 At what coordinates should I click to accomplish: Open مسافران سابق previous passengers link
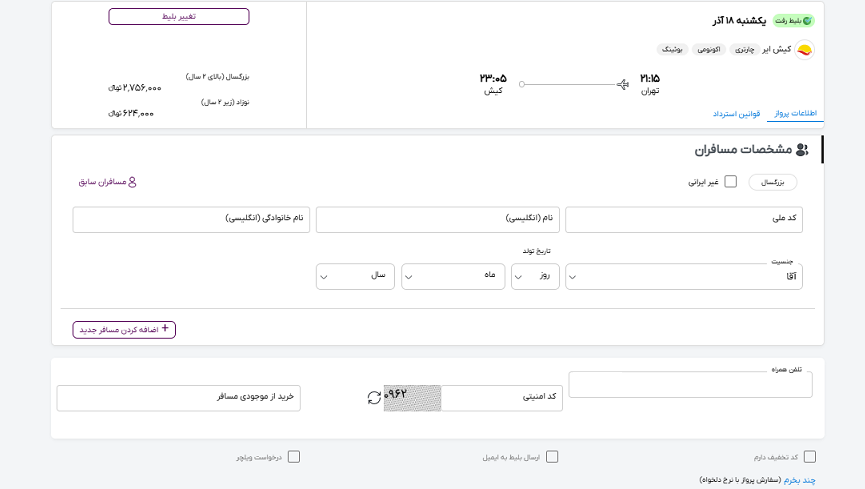tap(107, 182)
